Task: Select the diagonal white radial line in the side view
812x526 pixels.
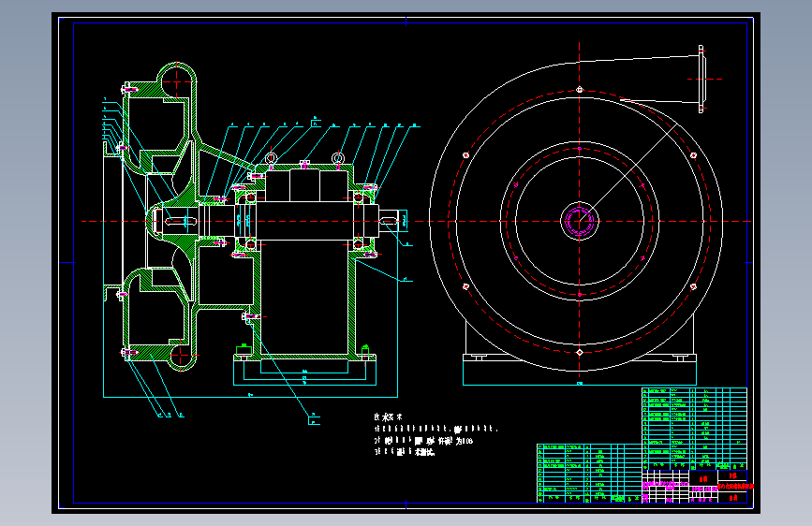Action: 628,172
